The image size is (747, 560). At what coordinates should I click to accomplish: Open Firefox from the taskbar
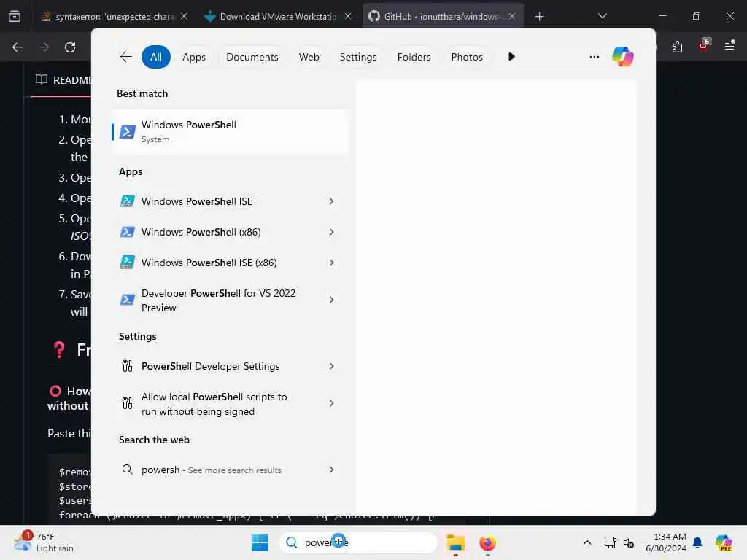click(487, 542)
